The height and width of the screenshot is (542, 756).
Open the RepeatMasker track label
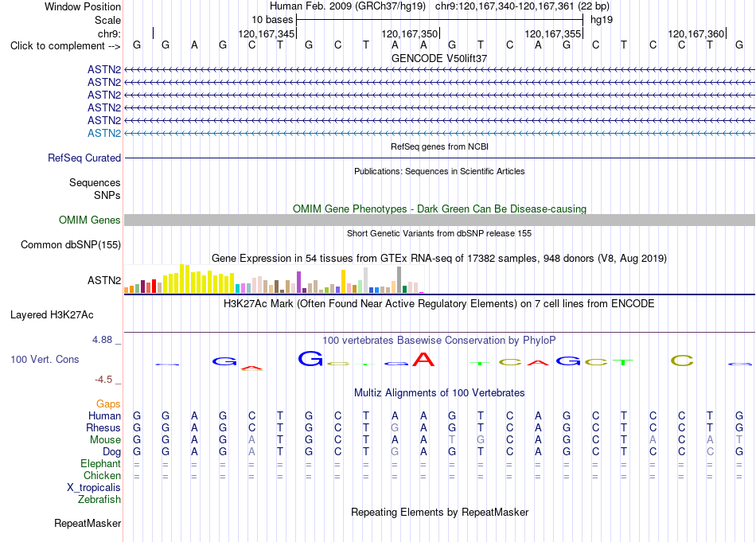[88, 523]
